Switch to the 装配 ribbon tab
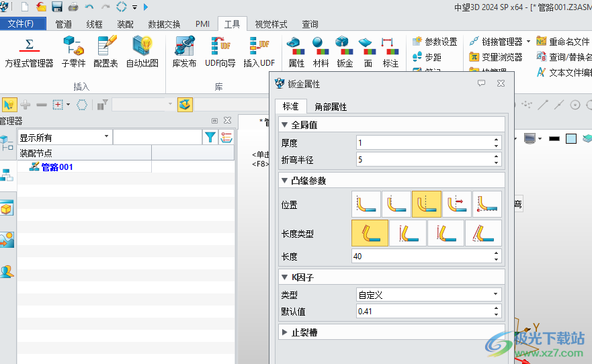The image size is (592, 364). (126, 24)
